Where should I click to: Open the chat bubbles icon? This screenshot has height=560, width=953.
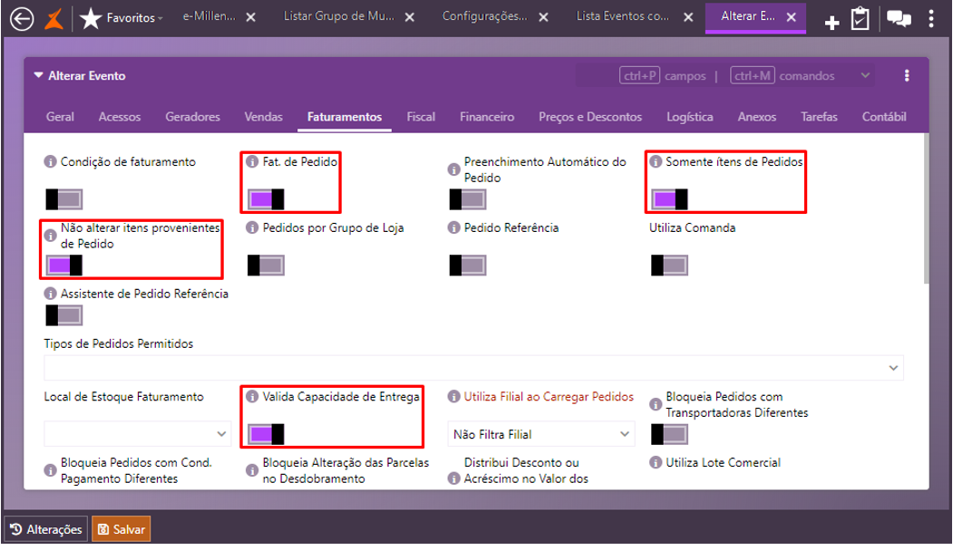pyautogui.click(x=899, y=19)
